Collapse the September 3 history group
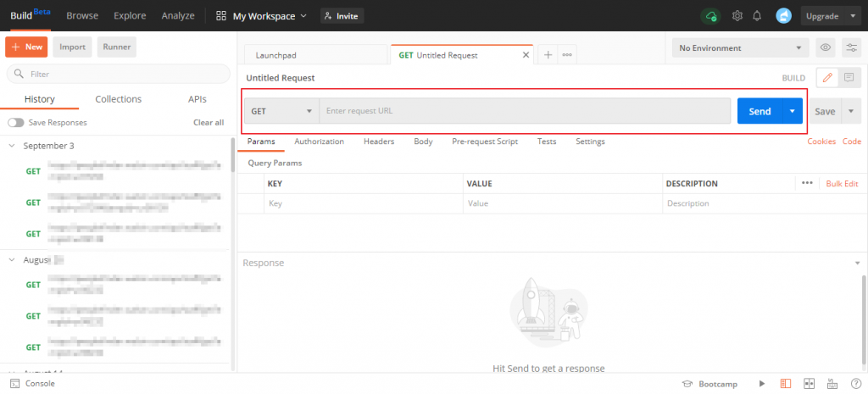 pyautogui.click(x=12, y=146)
